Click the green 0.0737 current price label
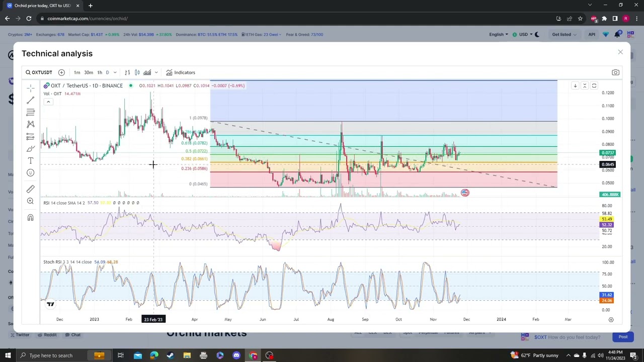Image resolution: width=644 pixels, height=362 pixels. tap(608, 153)
